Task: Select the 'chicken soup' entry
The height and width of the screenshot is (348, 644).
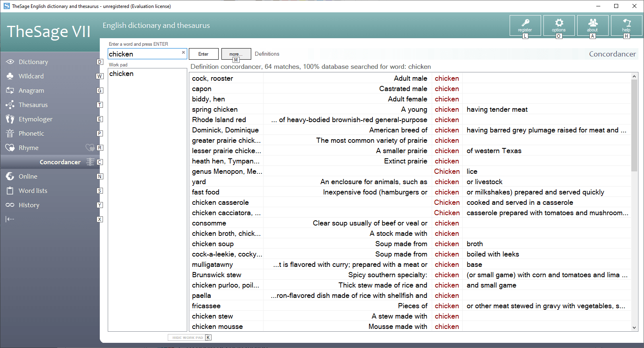Action: coord(213,244)
